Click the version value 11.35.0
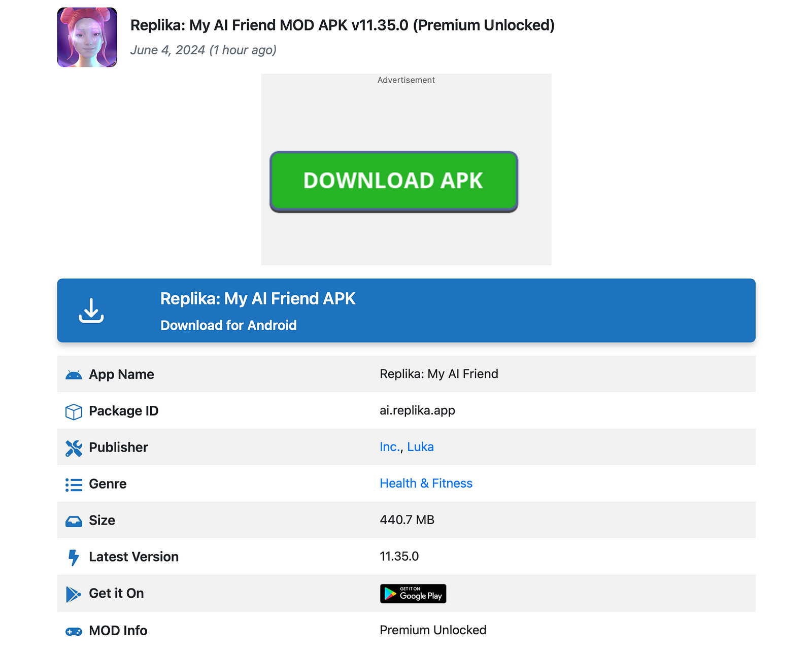 [399, 557]
